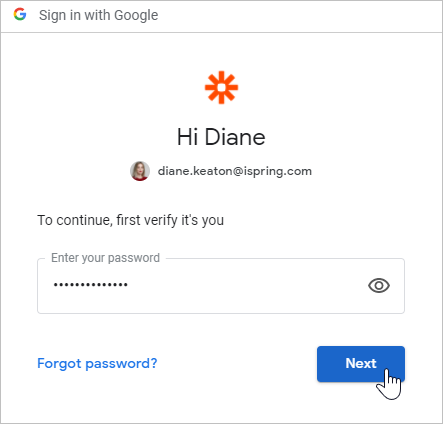Click empty space inside password box after dots

click(x=247, y=286)
